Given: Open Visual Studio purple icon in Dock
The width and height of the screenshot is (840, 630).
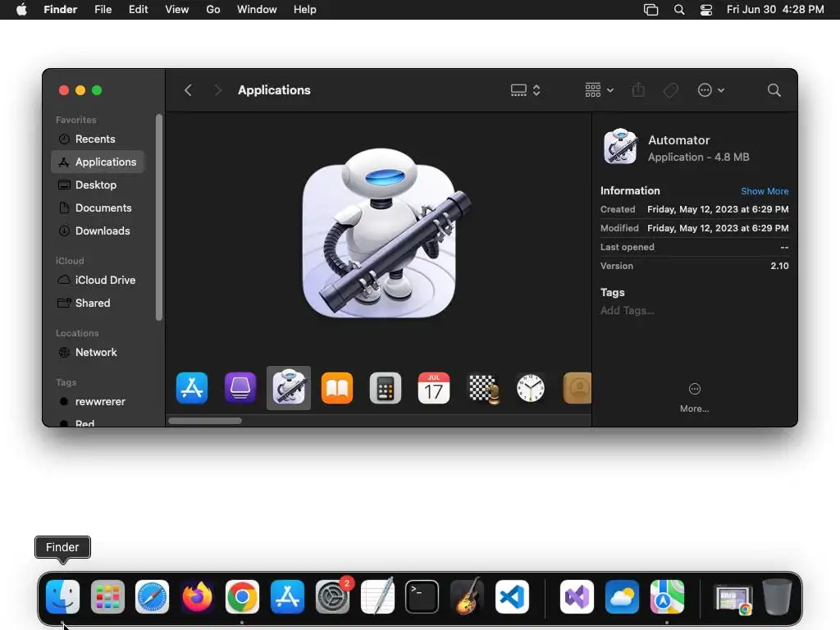Looking at the screenshot, I should coord(577,596).
